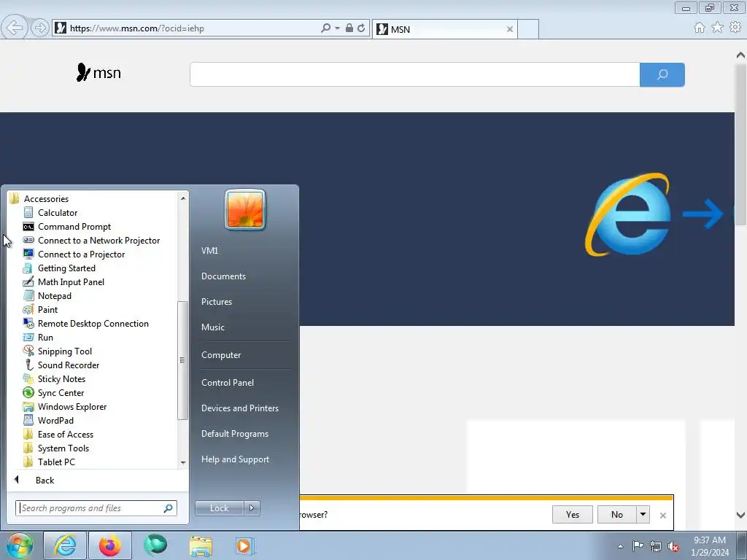747x560 pixels.
Task: Launch Snipping Tool
Action: (64, 351)
